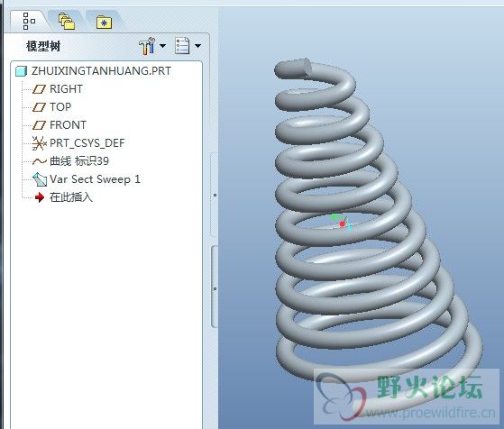
Task: Click the Var Sect Sweep feature icon
Action: 40,179
